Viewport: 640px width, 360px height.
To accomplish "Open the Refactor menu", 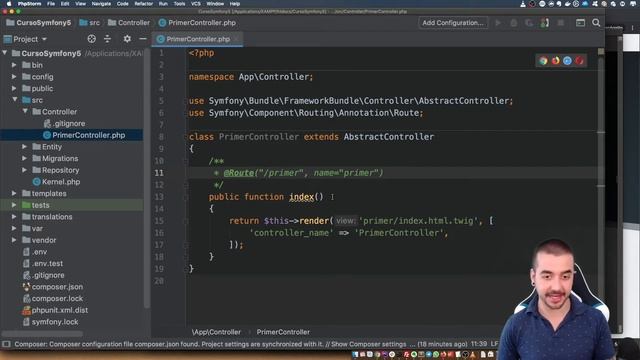I will coord(144,4).
